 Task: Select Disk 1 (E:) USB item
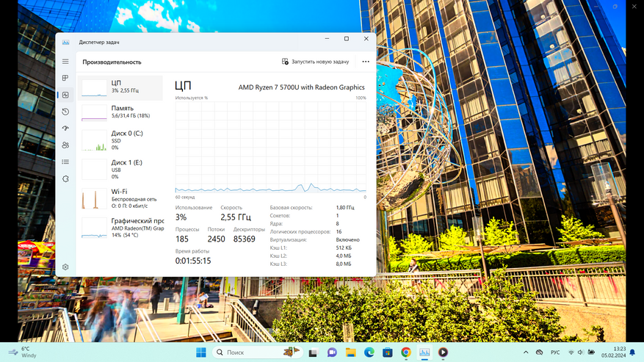point(121,169)
